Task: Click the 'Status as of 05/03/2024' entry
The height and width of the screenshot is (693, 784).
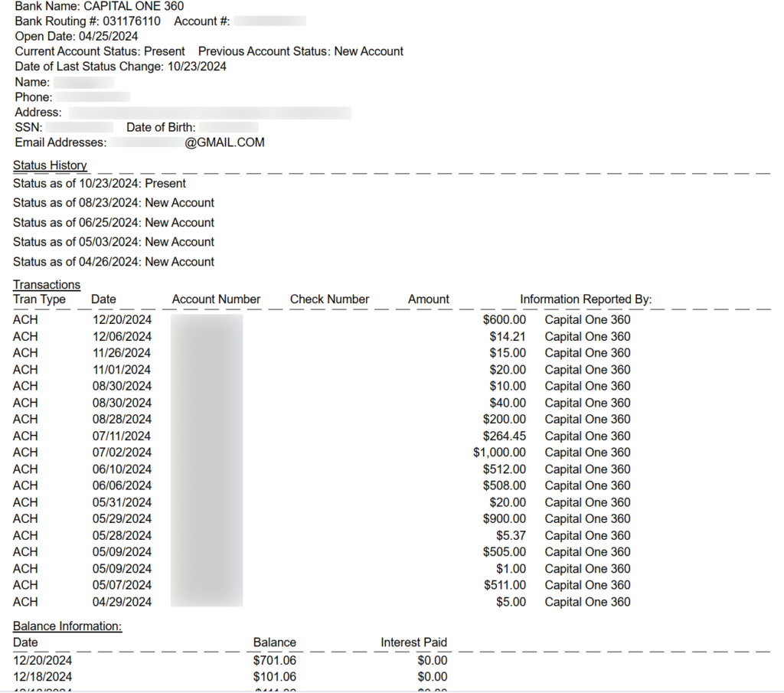Action: coord(113,242)
